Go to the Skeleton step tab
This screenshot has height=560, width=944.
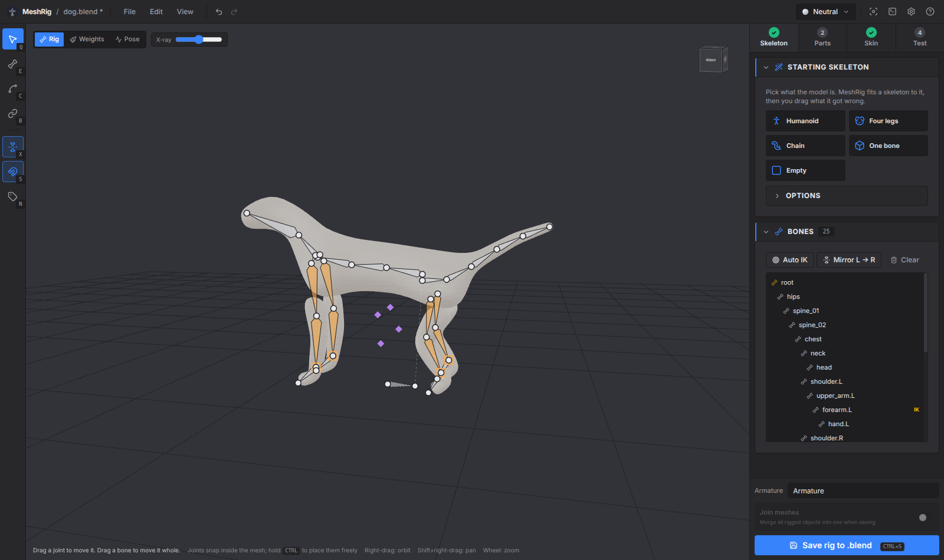774,37
